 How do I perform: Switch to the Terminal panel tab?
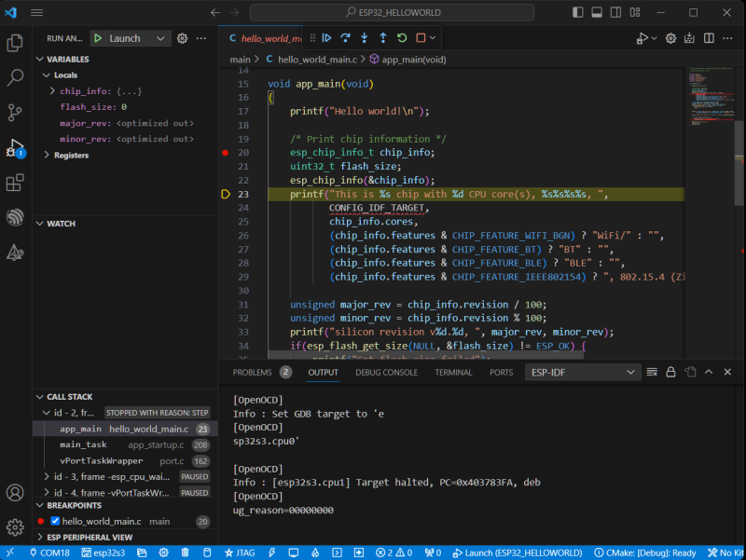coord(453,372)
